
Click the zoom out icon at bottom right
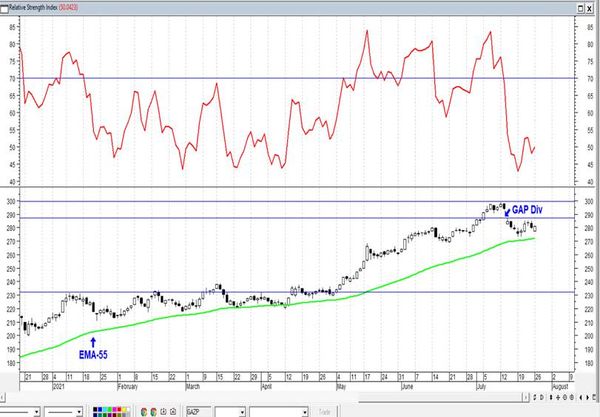[572, 397]
